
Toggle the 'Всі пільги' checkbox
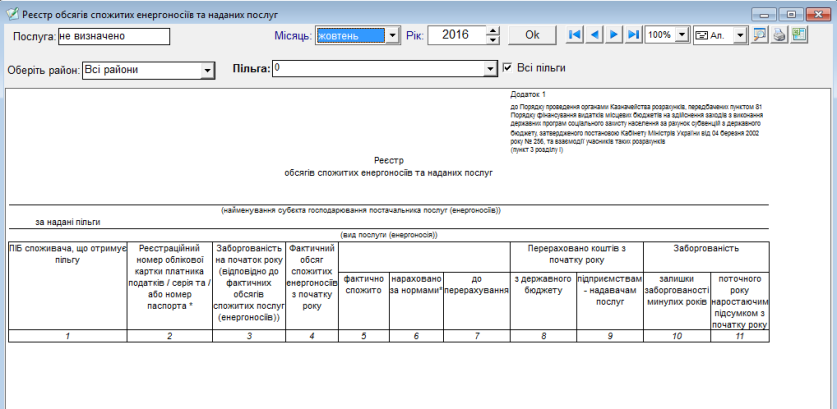508,68
